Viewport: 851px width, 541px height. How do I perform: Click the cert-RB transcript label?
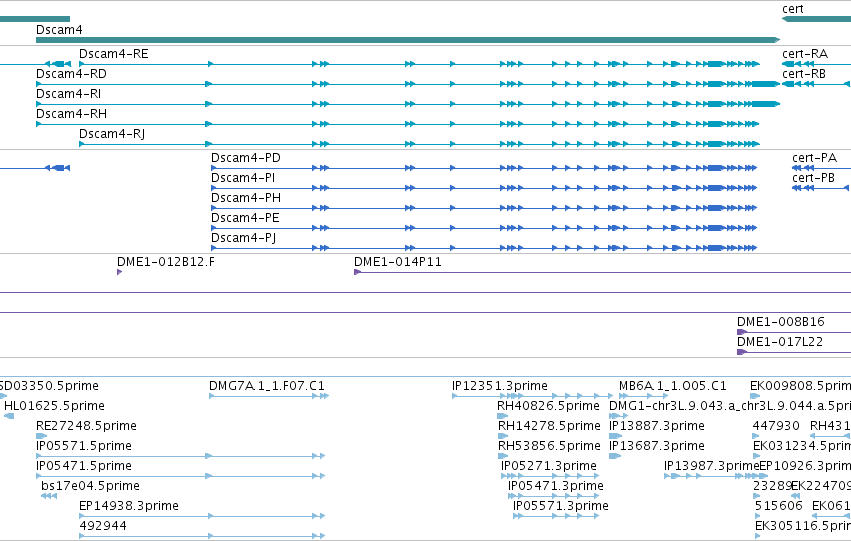coord(804,74)
